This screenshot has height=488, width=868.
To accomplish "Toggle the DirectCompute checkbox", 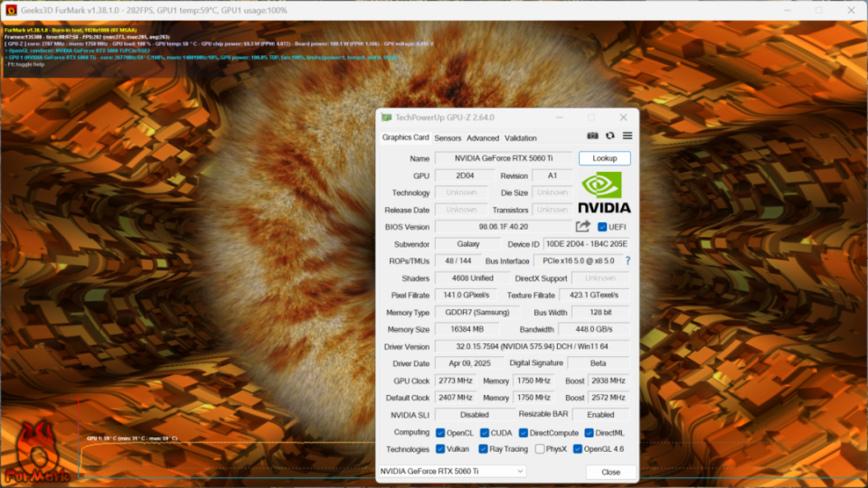I will tap(524, 433).
